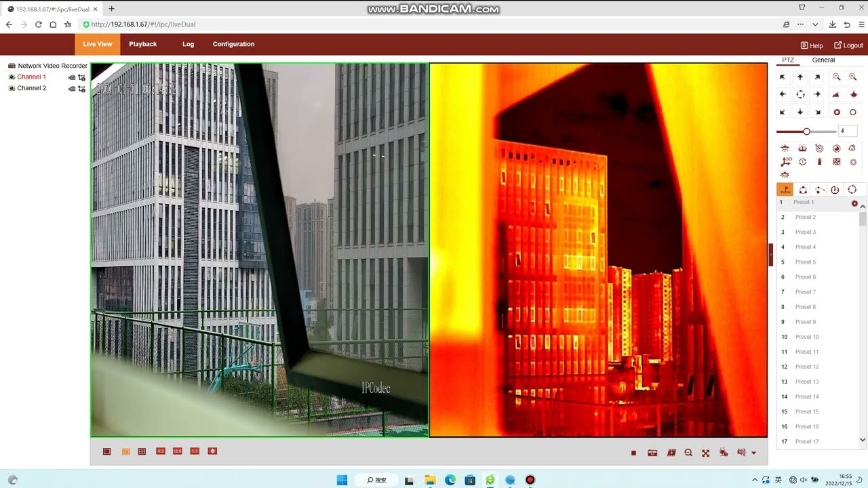Pan camera left with the PTZ arrow
Screen dimensions: 868x488
(783, 94)
